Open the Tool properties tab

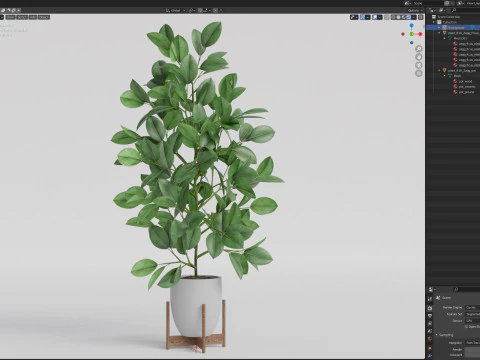click(430, 299)
